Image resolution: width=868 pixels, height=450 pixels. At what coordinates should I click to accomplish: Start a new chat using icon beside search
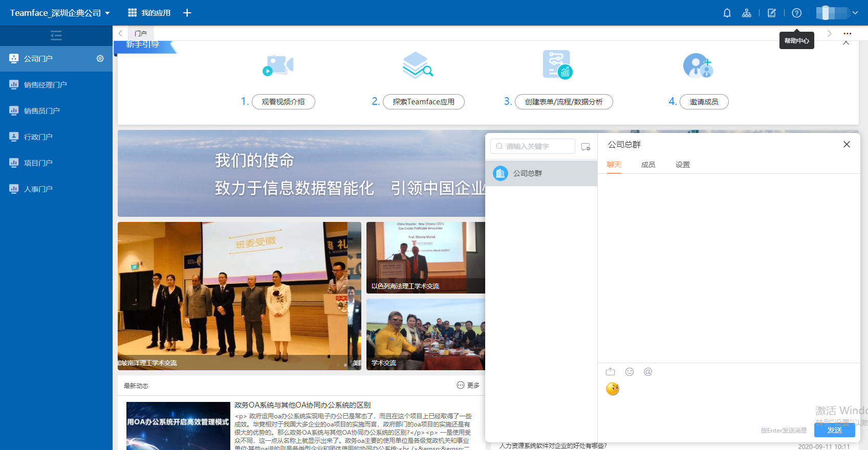pos(586,147)
